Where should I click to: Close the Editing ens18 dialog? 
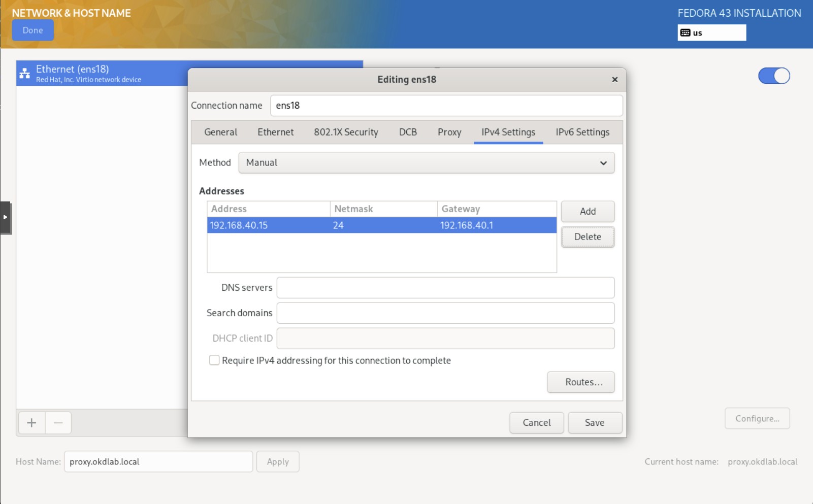(x=614, y=80)
